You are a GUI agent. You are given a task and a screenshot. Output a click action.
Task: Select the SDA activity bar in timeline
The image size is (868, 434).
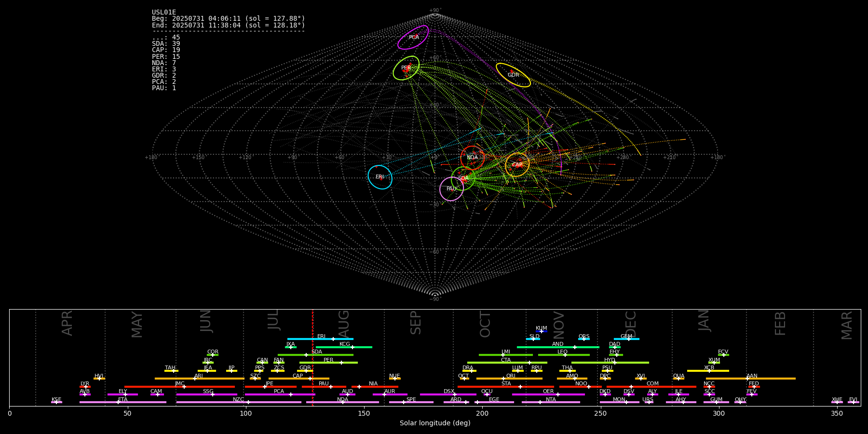315,354
